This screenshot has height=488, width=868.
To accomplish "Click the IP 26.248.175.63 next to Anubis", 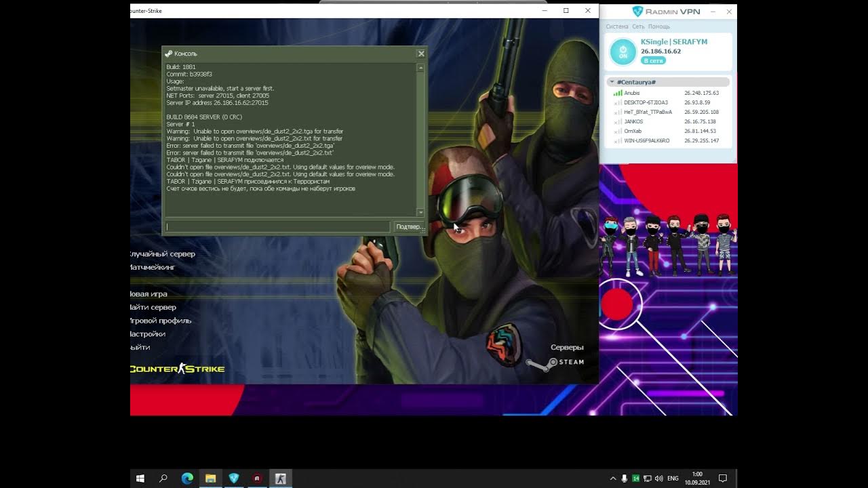I will [701, 93].
